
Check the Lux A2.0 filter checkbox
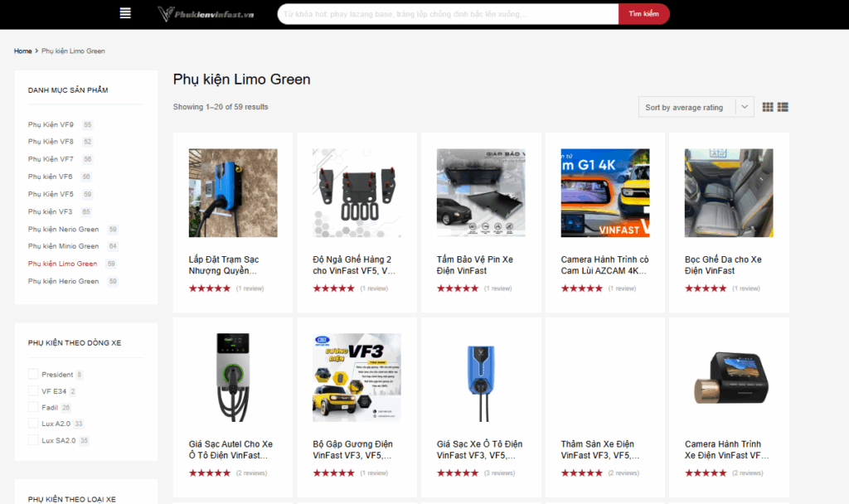pyautogui.click(x=33, y=424)
